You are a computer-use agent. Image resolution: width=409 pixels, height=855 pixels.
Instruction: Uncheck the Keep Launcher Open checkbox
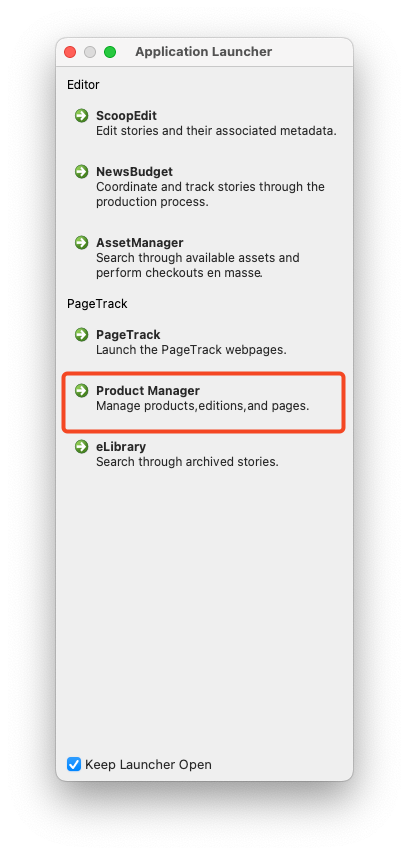(74, 764)
